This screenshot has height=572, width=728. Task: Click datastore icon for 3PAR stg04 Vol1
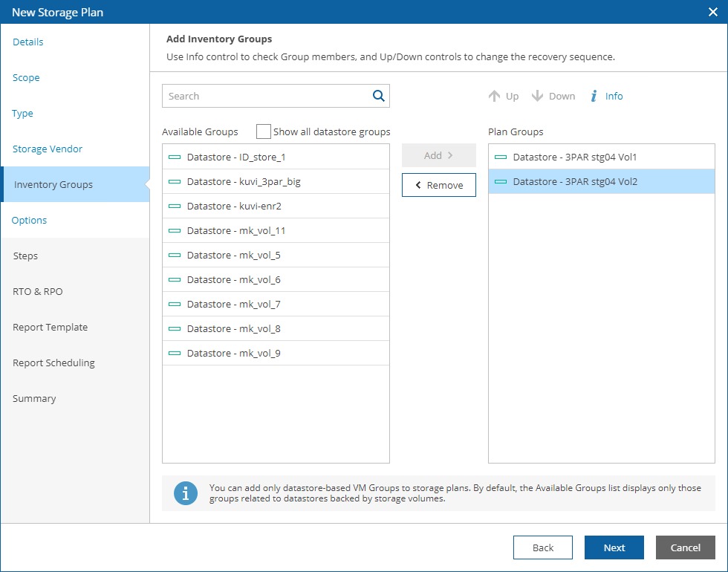pos(501,157)
